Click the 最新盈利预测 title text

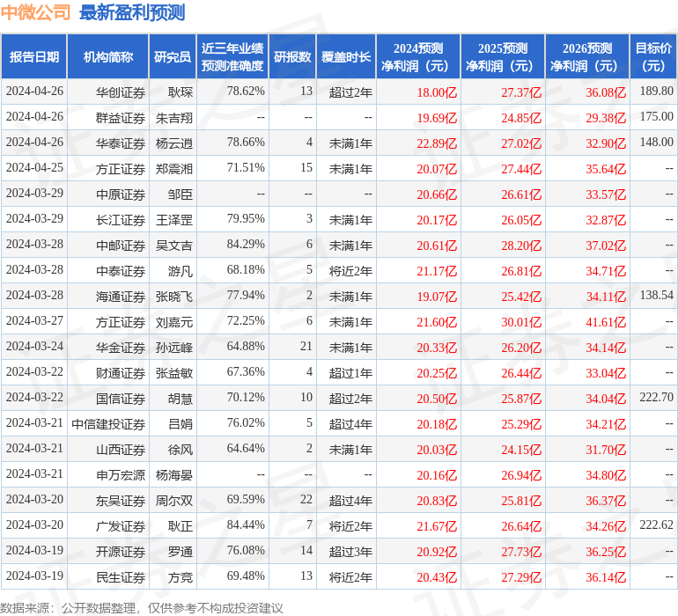(132, 12)
